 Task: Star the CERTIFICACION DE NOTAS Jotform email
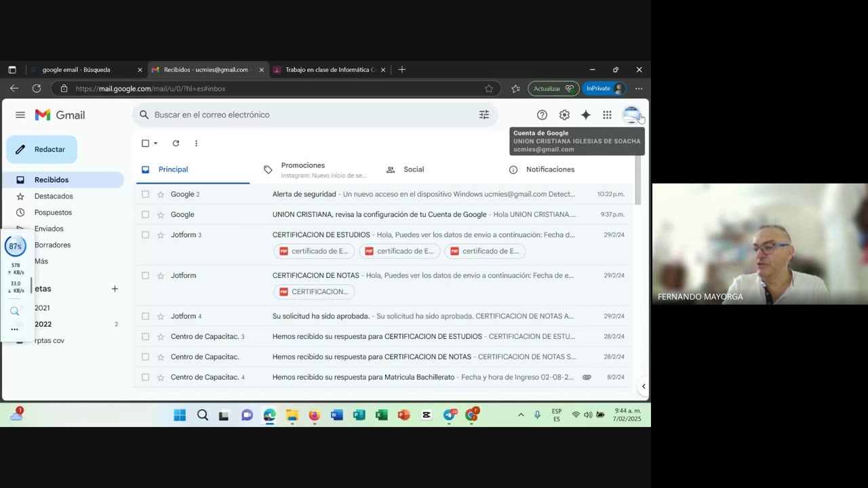(161, 276)
